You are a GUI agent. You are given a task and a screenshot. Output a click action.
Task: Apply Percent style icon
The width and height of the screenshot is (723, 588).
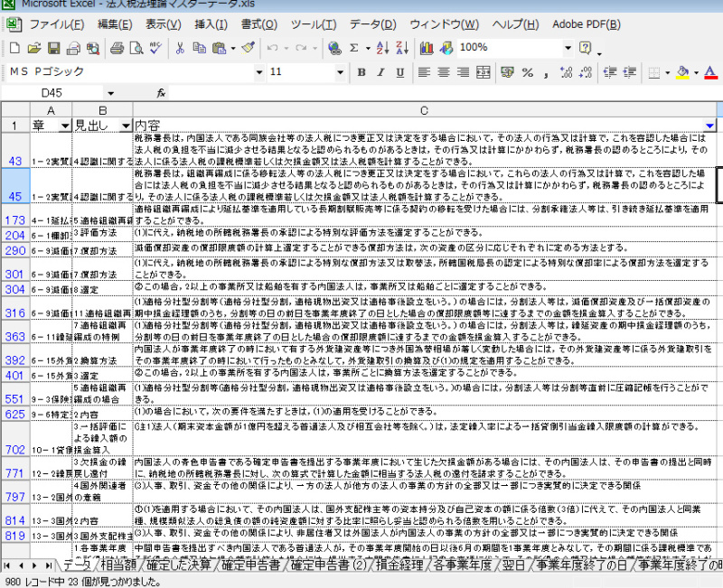click(x=528, y=72)
